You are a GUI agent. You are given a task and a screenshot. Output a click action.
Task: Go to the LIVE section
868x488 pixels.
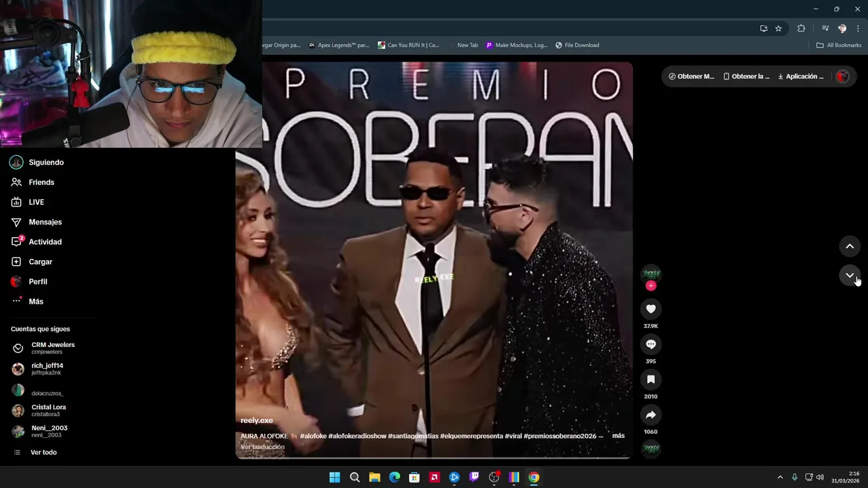pos(28,202)
